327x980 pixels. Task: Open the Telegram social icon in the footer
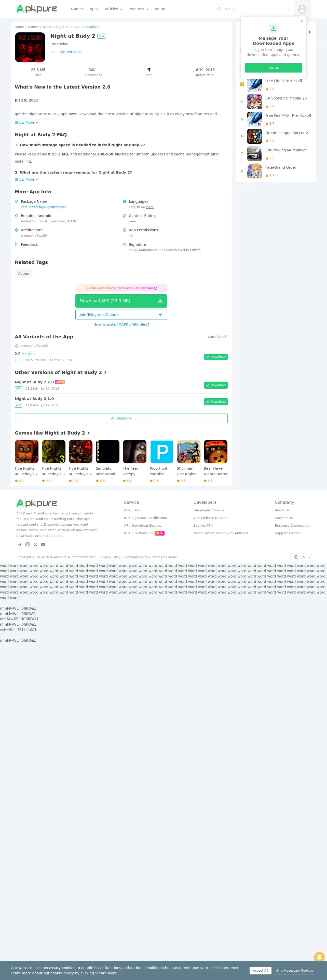19,544
